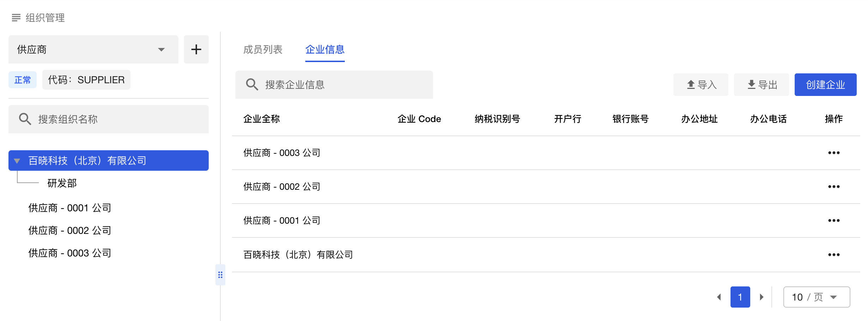868x321 pixels.
Task: Click the 导入 import button
Action: [701, 85]
